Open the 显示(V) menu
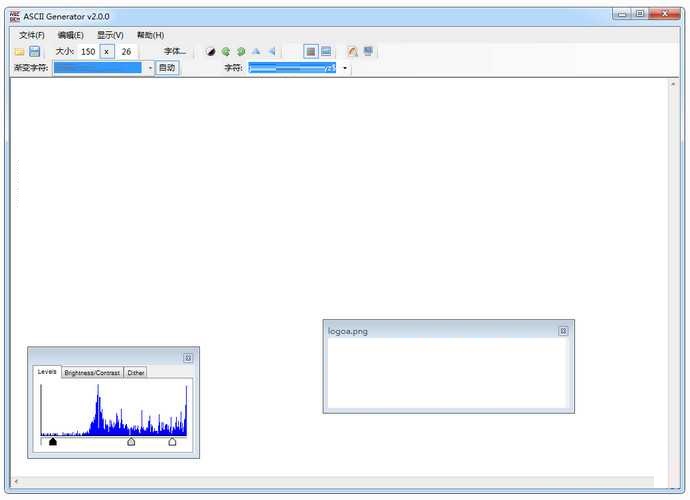Viewport: 690px width, 500px height. pos(110,35)
